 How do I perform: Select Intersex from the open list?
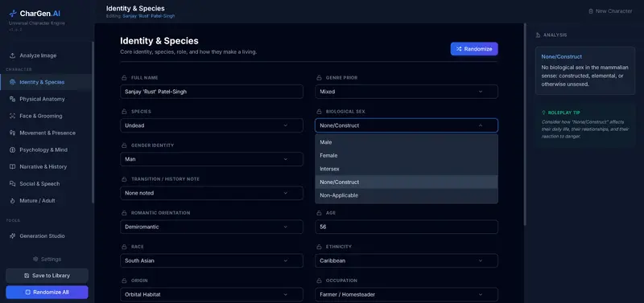[x=407, y=169]
